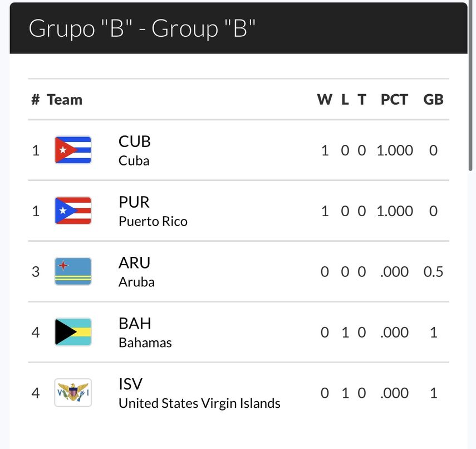Click the Team column header
Screen dimensions: 476x449
(x=65, y=100)
